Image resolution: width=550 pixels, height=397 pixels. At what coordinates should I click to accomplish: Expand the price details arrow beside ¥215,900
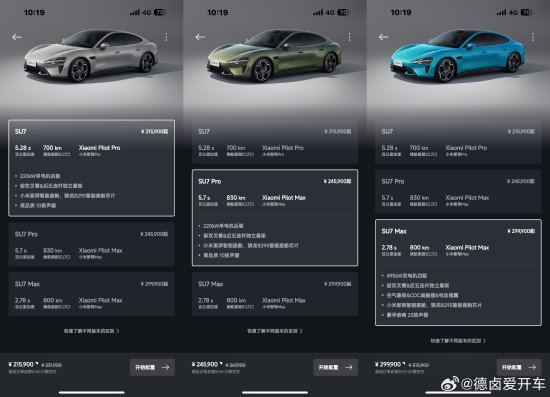point(37,364)
